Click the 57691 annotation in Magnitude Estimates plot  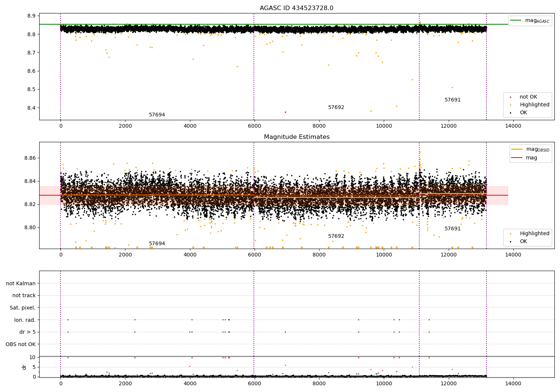pyautogui.click(x=452, y=229)
